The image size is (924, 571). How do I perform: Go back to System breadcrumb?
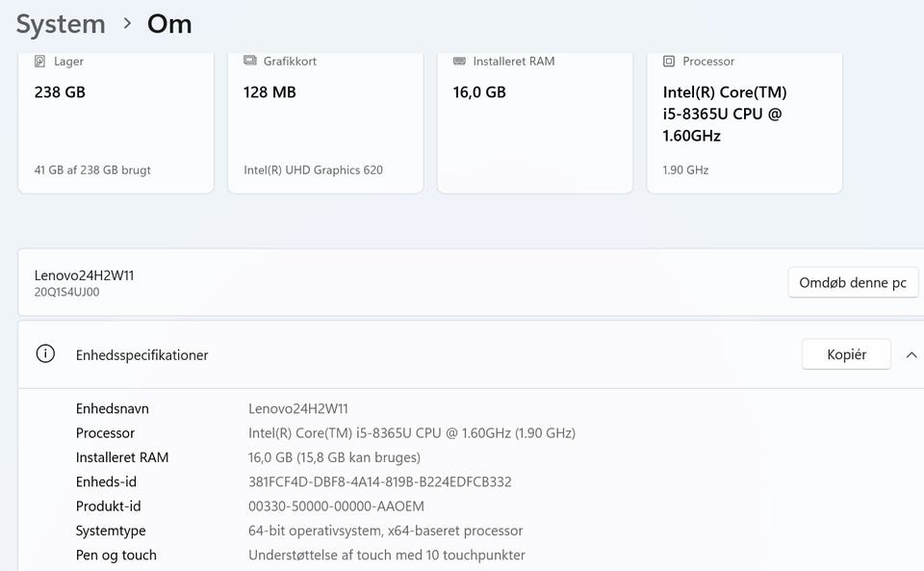(x=61, y=24)
